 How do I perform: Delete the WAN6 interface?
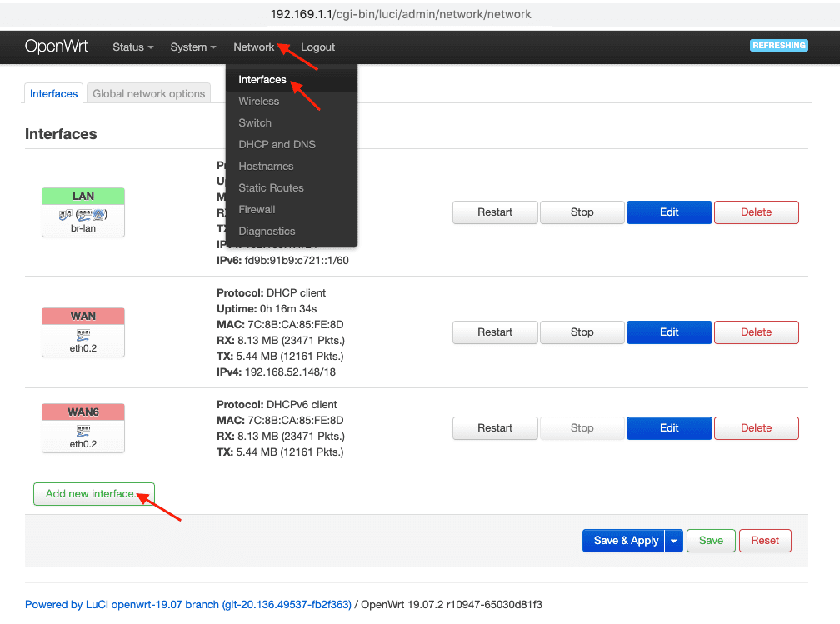[756, 428]
